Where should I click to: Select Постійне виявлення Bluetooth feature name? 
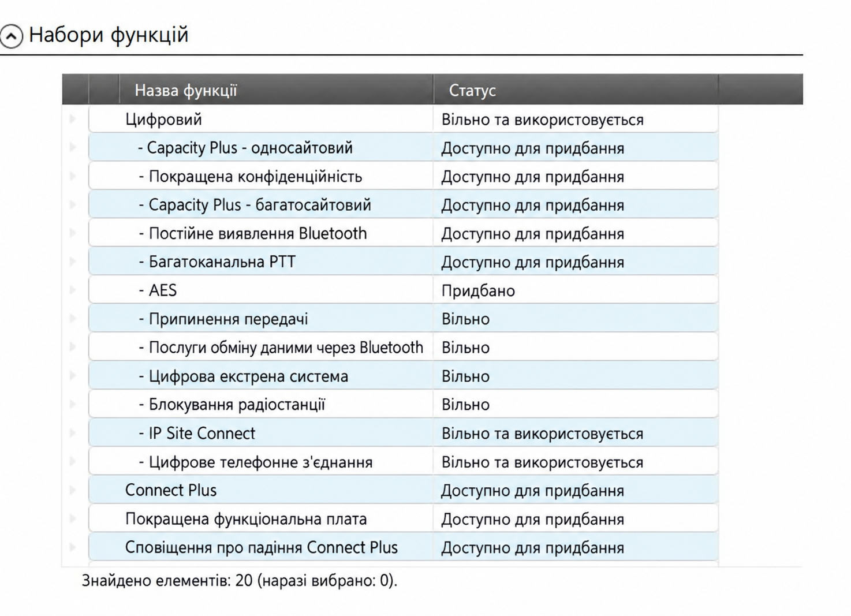coord(252,233)
